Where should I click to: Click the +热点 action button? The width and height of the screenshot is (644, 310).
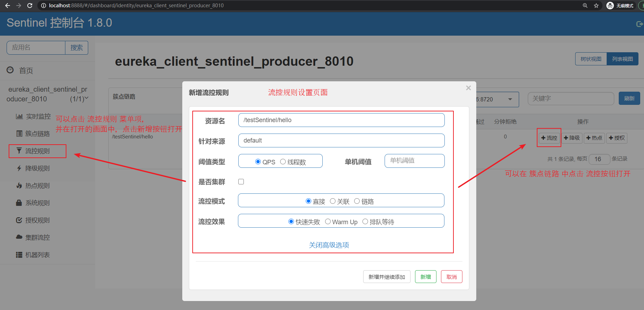594,138
